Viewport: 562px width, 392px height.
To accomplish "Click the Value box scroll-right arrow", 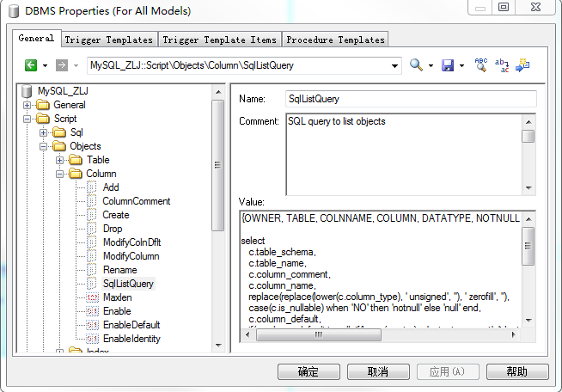I will click(x=514, y=334).
